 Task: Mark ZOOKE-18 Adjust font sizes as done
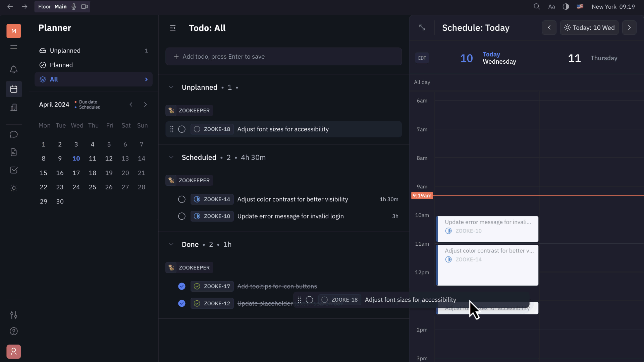(181, 129)
